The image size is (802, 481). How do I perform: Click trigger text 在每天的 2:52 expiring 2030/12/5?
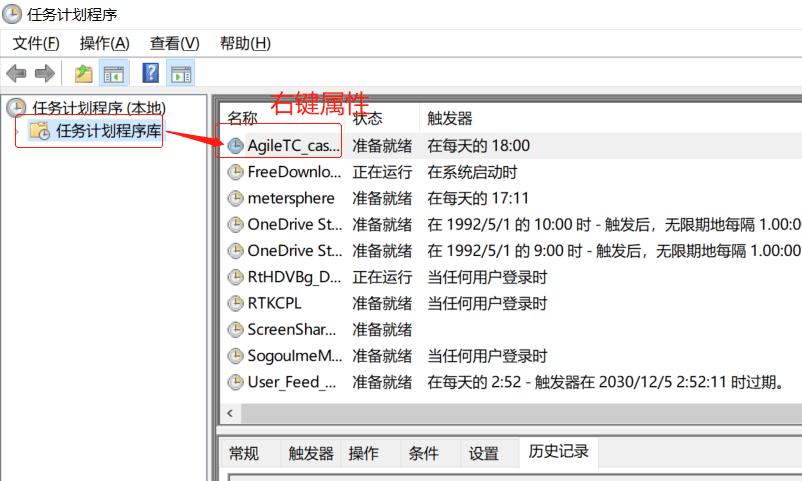pos(607,382)
